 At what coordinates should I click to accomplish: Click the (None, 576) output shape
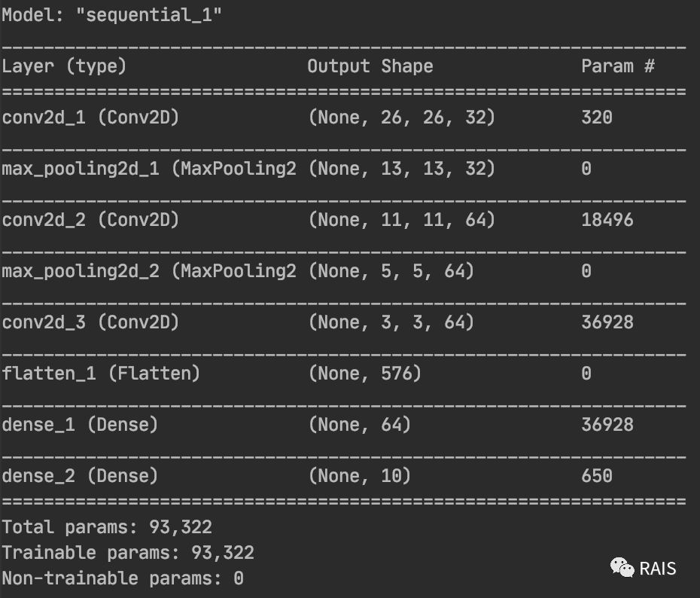coord(364,374)
